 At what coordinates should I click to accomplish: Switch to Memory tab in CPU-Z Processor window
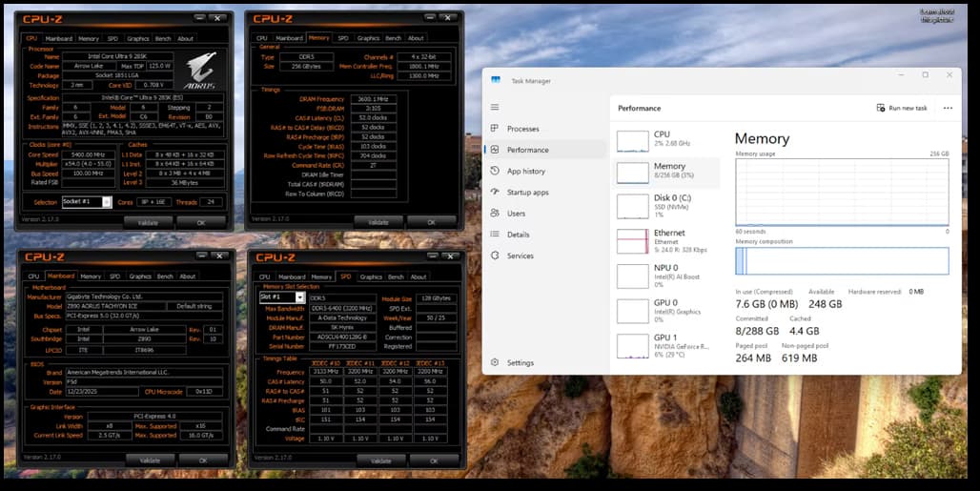pyautogui.click(x=89, y=39)
